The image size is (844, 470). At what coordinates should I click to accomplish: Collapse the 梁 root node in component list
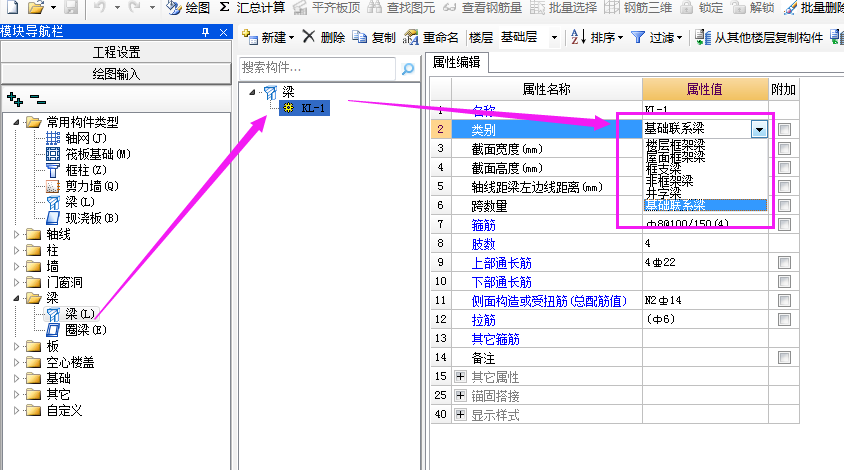(252, 92)
